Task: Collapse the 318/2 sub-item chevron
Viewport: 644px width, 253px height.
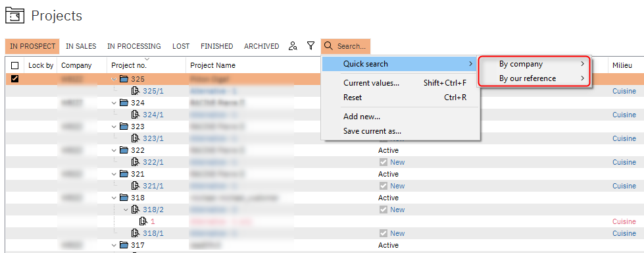Action: point(126,210)
